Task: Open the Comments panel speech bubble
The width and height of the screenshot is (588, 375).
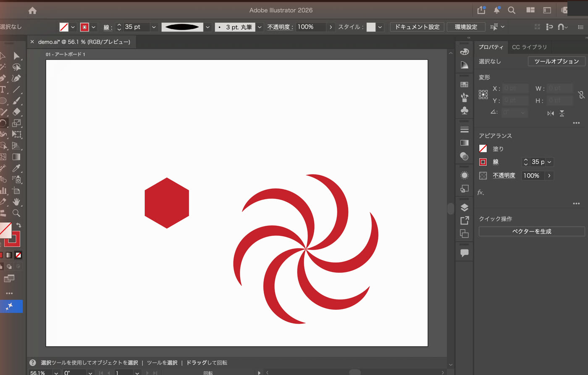Action: (464, 253)
